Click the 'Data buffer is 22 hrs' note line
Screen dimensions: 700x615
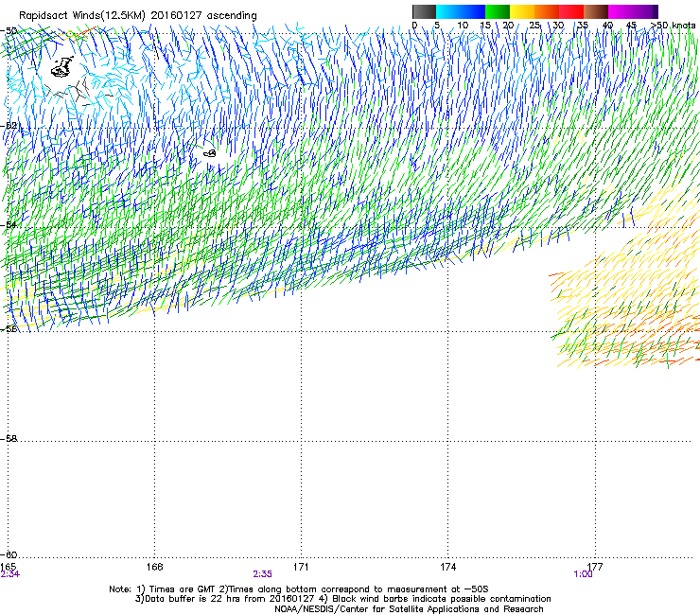(342, 599)
